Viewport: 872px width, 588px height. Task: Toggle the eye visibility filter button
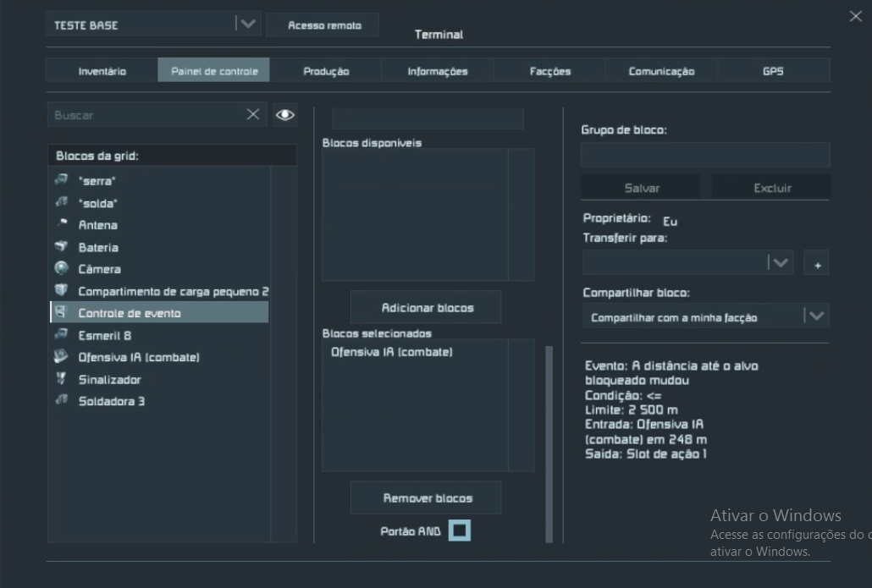coord(285,115)
